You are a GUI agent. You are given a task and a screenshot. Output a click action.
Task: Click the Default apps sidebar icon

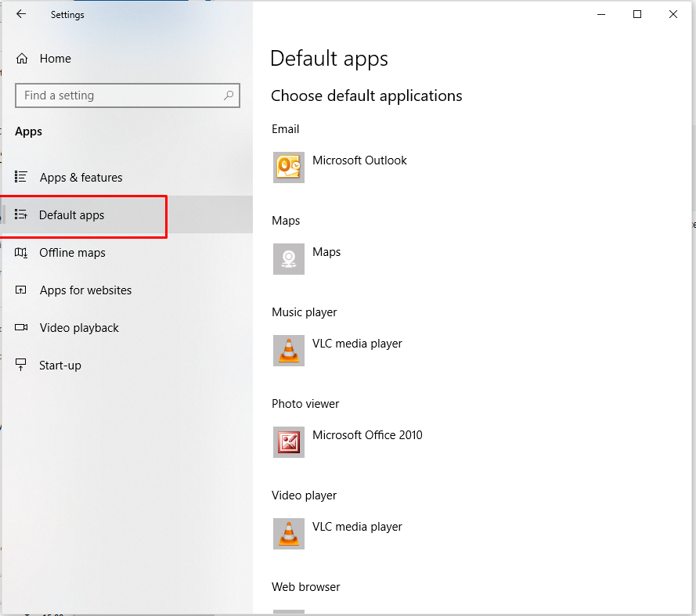21,214
